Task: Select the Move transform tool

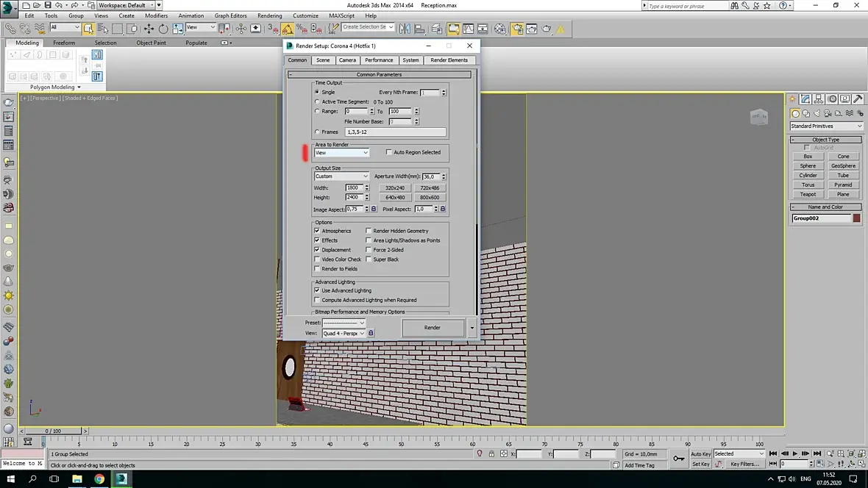Action: click(x=149, y=29)
